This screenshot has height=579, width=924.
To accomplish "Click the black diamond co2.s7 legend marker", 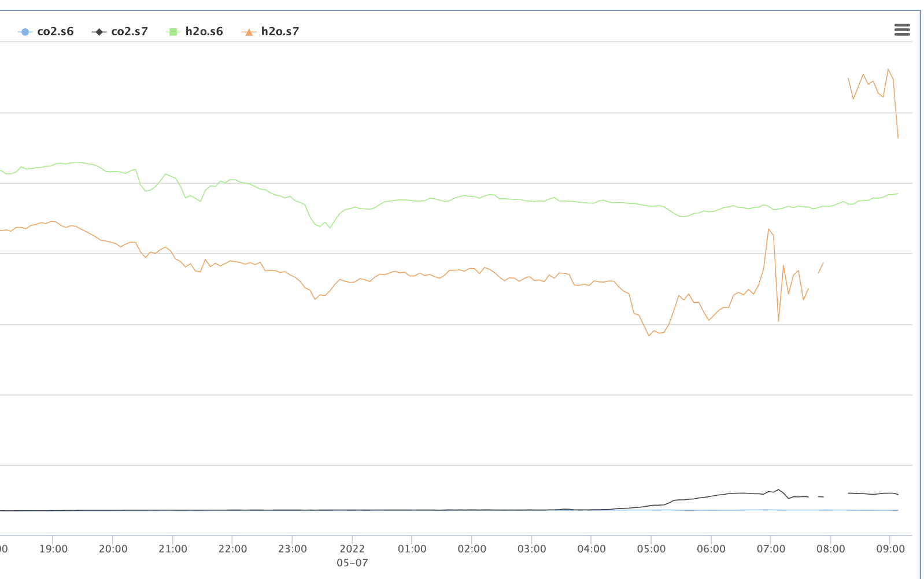I will [99, 32].
